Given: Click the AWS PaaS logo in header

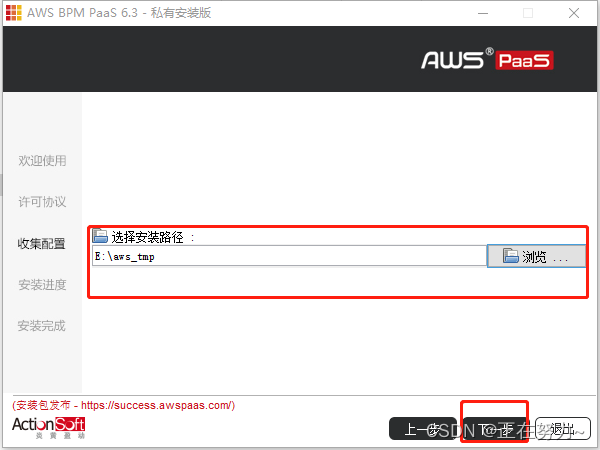Looking at the screenshot, I should pos(487,60).
